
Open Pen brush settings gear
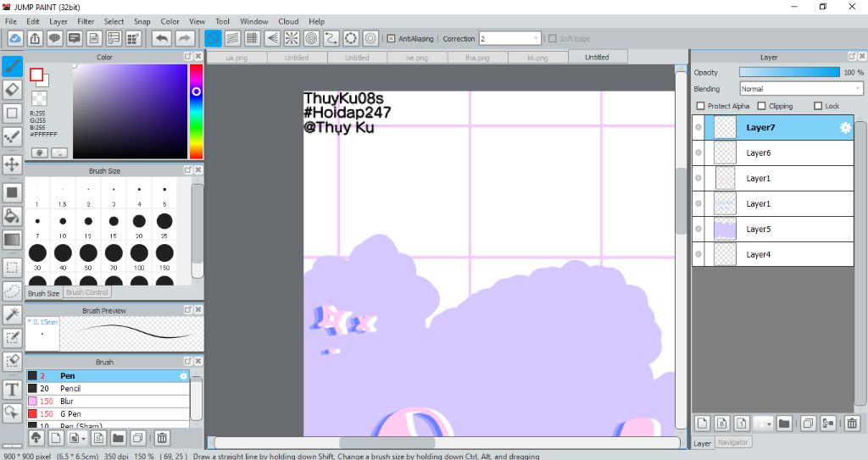click(x=184, y=376)
